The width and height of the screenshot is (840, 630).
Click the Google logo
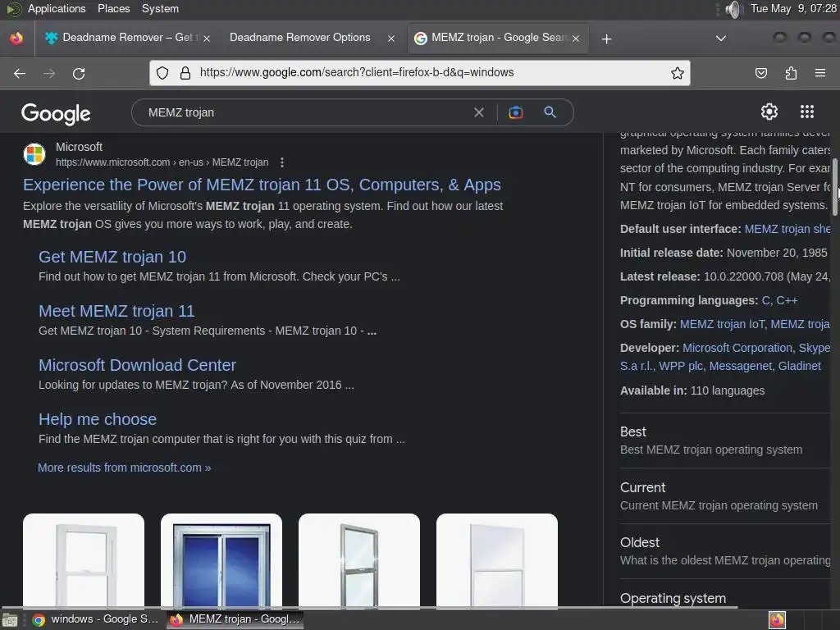point(56,113)
